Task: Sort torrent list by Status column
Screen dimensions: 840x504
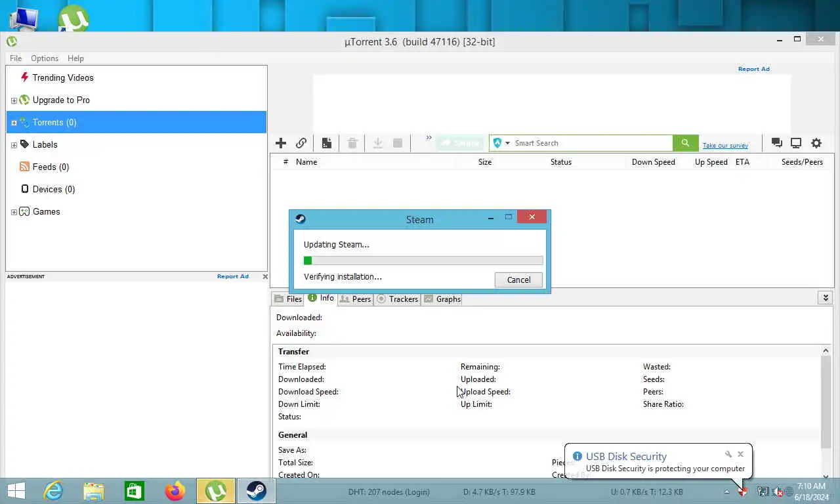Action: pyautogui.click(x=561, y=162)
